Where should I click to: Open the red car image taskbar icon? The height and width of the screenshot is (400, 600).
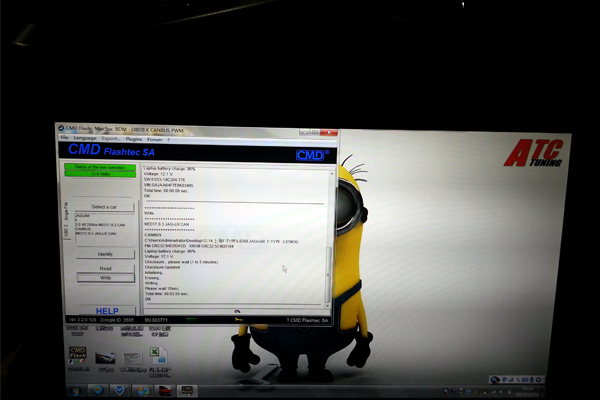pyautogui.click(x=165, y=391)
